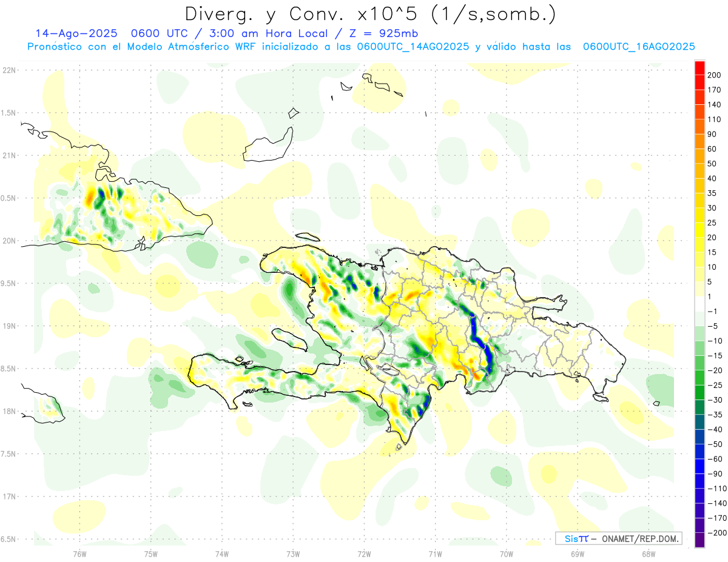
Task: Click the '72W' longitude axis label
Action: coord(364,554)
